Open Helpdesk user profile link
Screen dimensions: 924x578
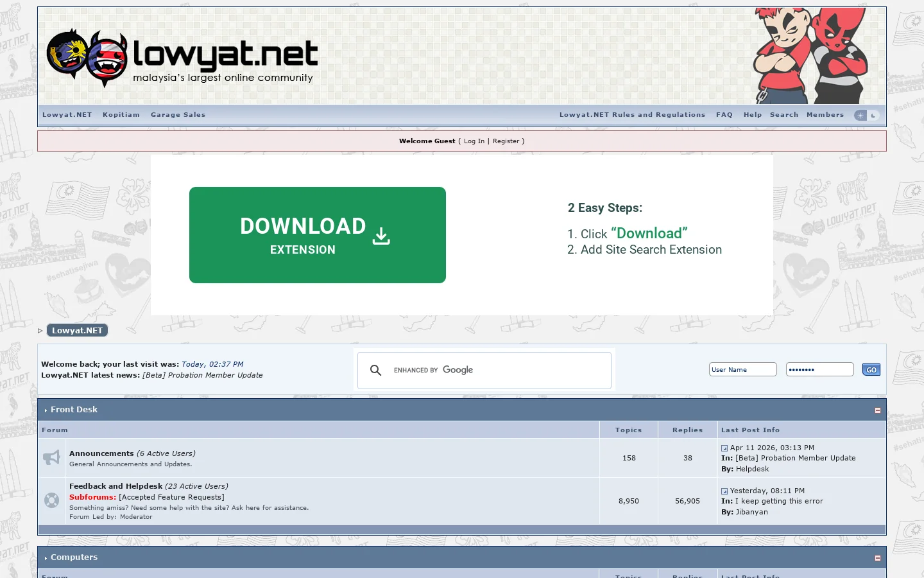point(752,469)
